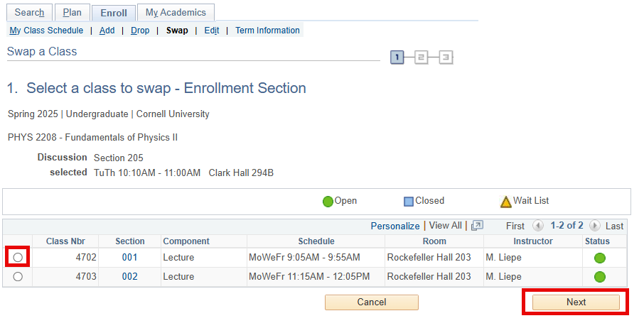Click green Open status icon for section 001
The width and height of the screenshot is (644, 328).
pos(600,258)
